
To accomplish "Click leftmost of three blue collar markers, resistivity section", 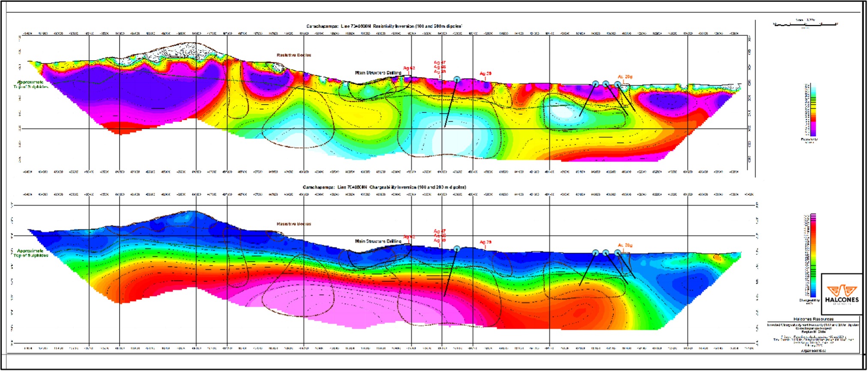I will (x=595, y=84).
